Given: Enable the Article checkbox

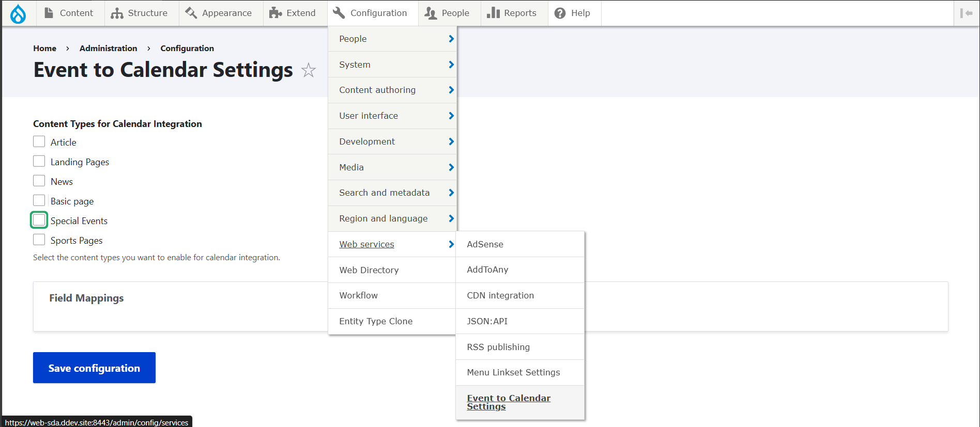Looking at the screenshot, I should [39, 141].
